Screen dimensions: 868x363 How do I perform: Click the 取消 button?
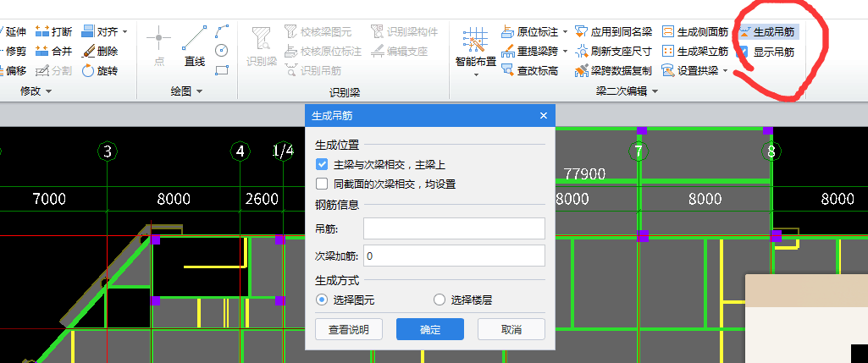point(511,329)
